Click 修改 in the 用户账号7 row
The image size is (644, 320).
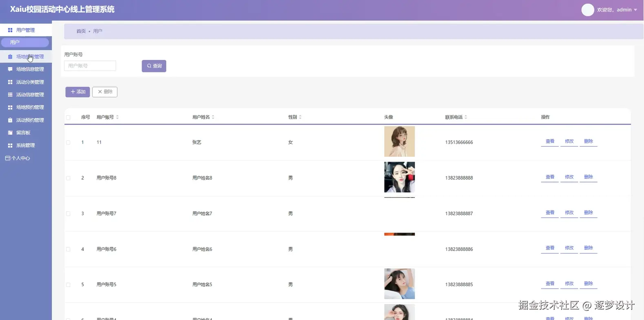(x=569, y=213)
